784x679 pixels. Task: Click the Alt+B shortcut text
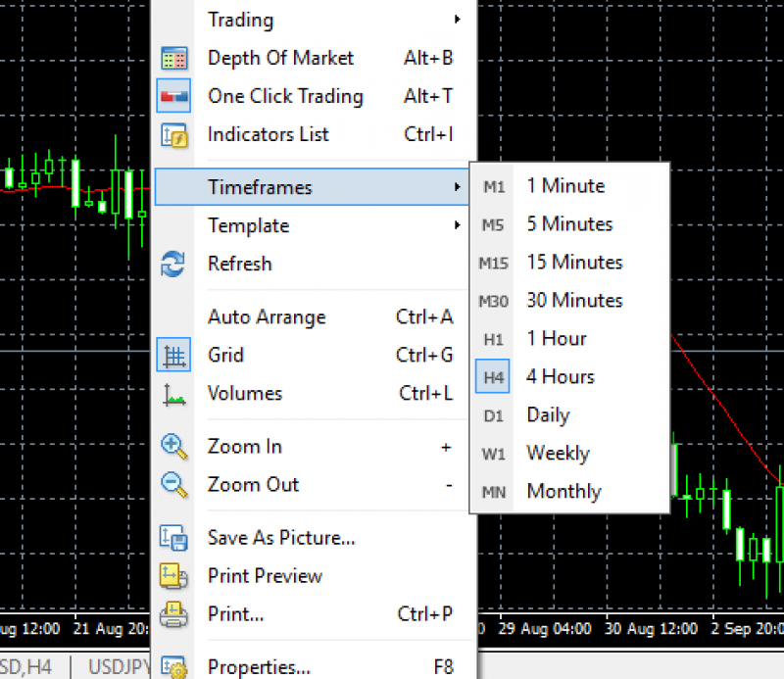428,58
